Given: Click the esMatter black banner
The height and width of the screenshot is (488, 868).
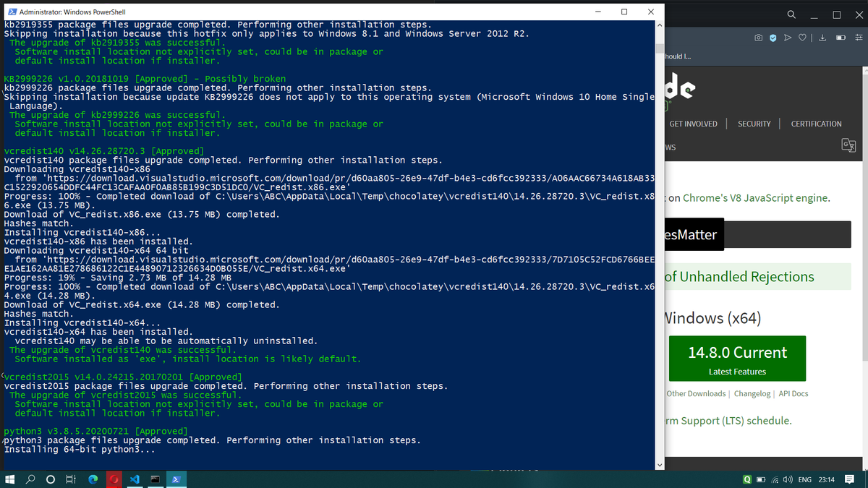Looking at the screenshot, I should pyautogui.click(x=693, y=235).
